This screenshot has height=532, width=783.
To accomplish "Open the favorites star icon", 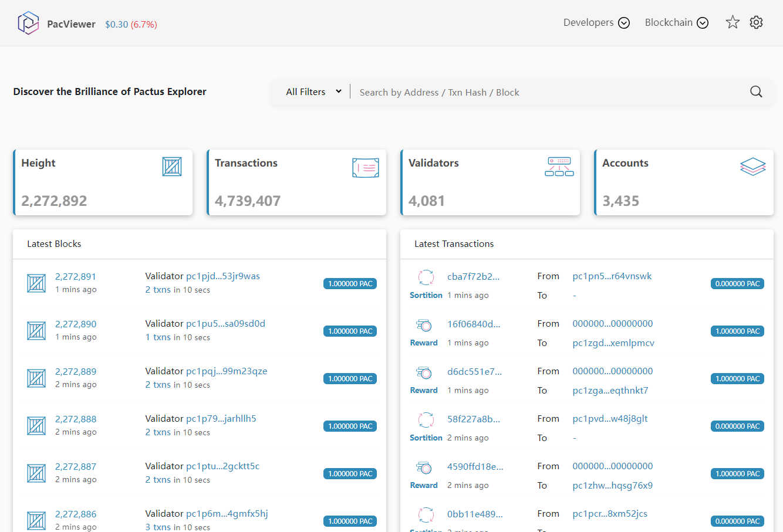I will tap(733, 22).
